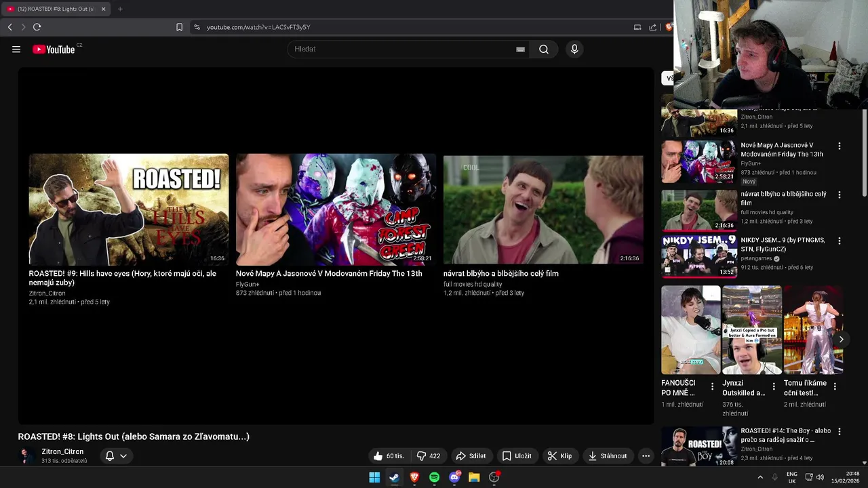This screenshot has height=488, width=868.
Task: Open the petangames channel text
Action: tap(756, 258)
